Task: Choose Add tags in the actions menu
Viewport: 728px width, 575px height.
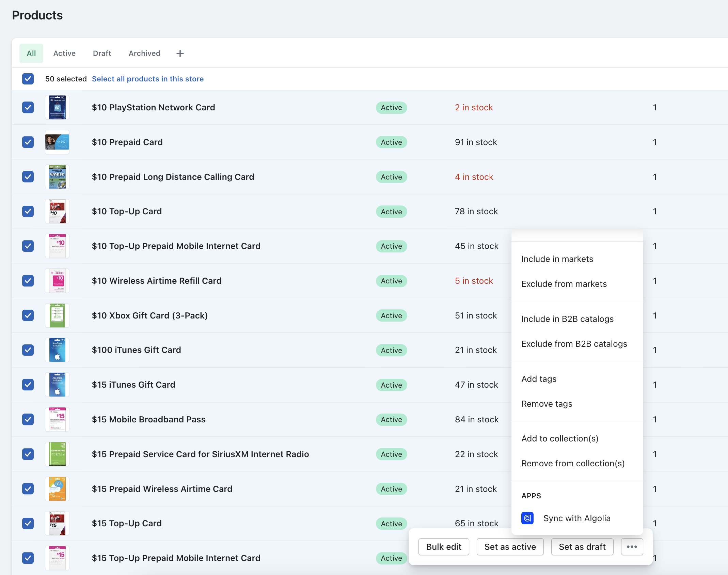Action: click(577, 379)
